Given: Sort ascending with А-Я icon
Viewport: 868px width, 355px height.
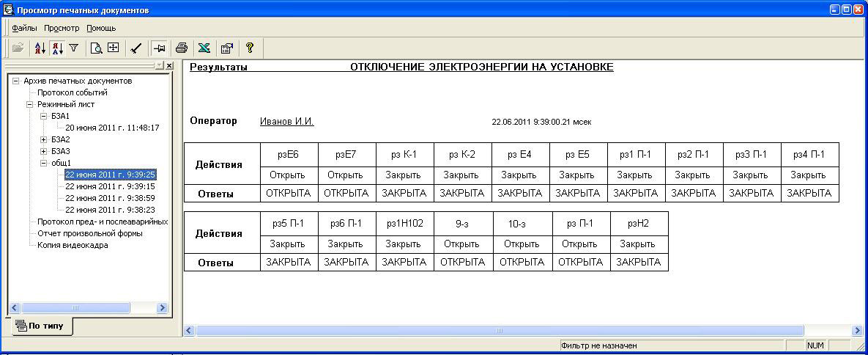Looking at the screenshot, I should pos(40,48).
